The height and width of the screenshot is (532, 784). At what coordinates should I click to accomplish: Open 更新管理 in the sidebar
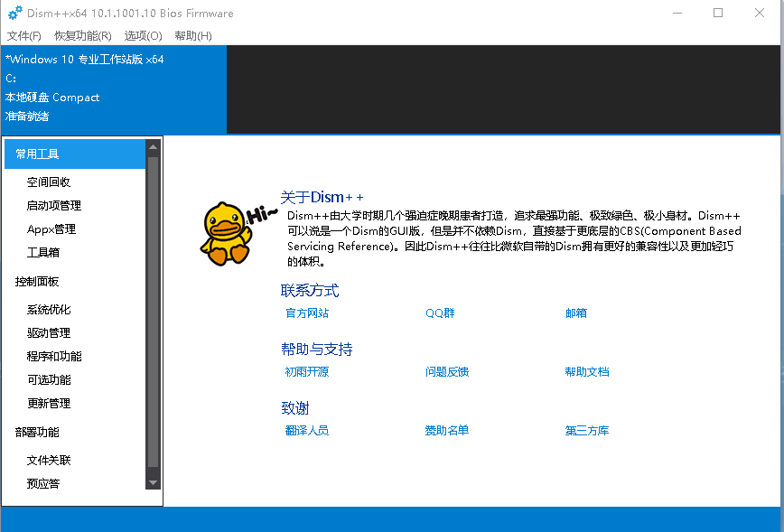click(49, 404)
